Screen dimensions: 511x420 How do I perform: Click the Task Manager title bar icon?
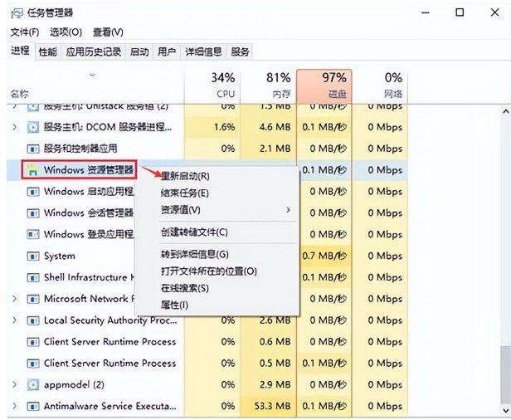tap(17, 13)
